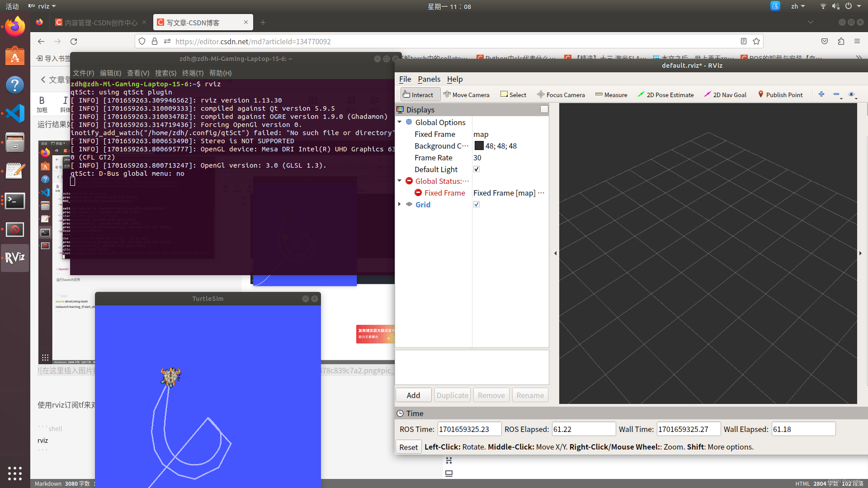
Task: Open new Firefox tab with plus button
Action: pyautogui.click(x=263, y=22)
